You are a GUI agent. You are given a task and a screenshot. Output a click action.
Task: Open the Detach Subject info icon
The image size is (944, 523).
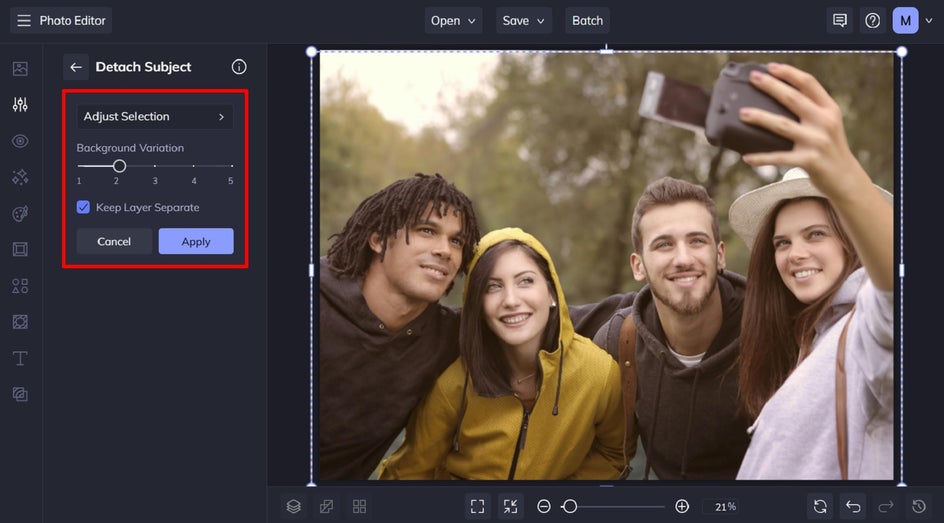coord(239,67)
